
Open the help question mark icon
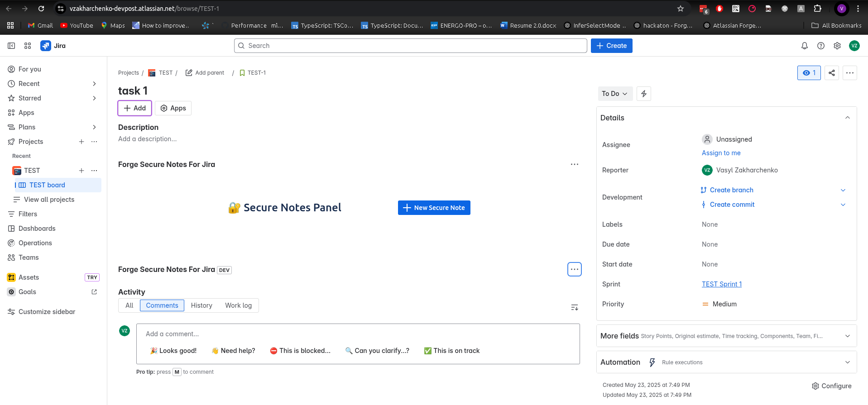821,46
